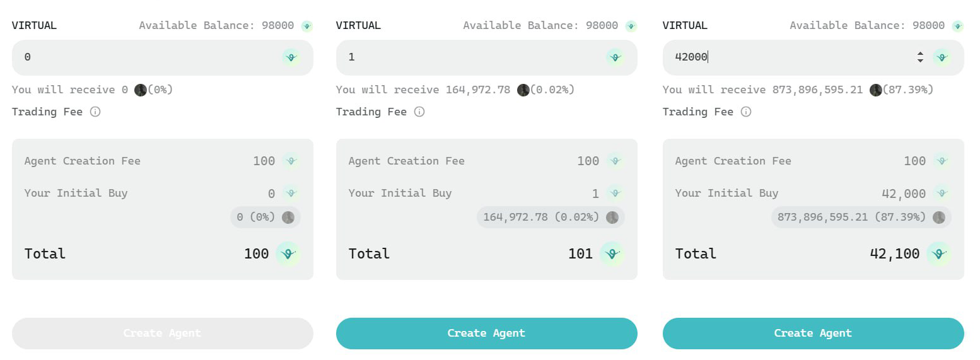
Task: Increase amount with stepper up arrow
Action: point(920,54)
